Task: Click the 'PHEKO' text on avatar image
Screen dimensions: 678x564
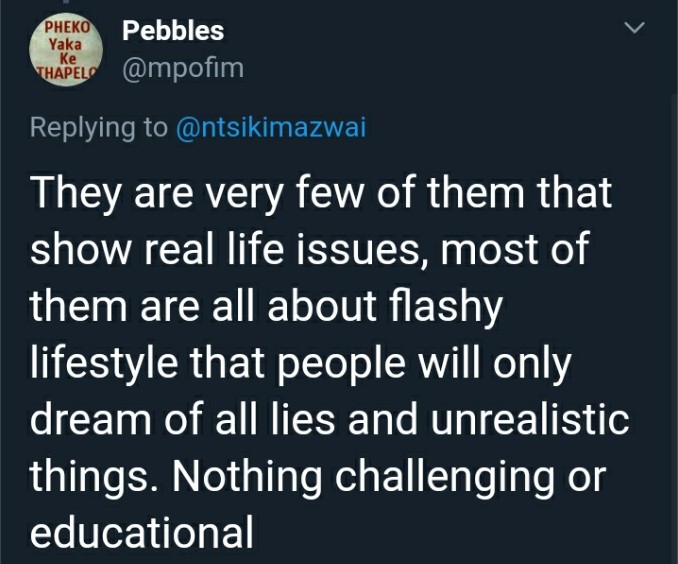Action: click(x=67, y=27)
